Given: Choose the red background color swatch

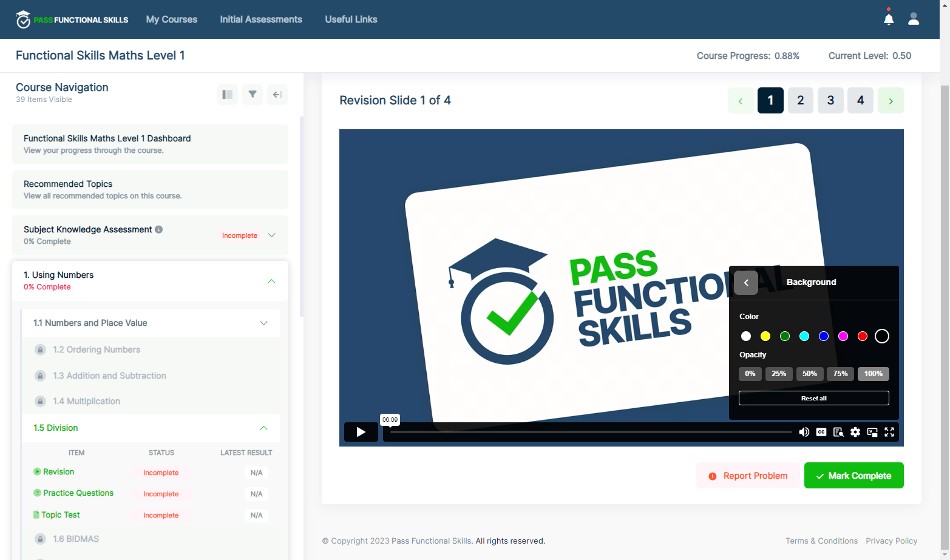Looking at the screenshot, I should coord(863,336).
